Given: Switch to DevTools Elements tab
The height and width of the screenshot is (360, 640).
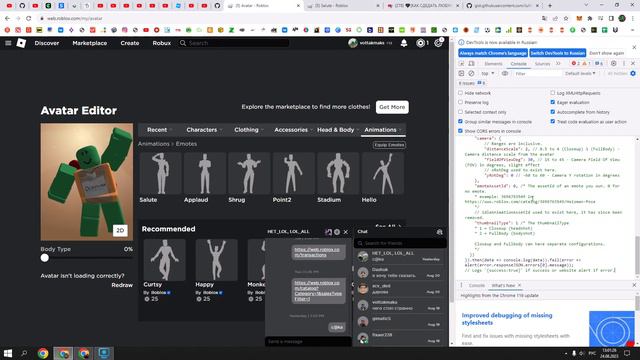Looking at the screenshot, I should coord(493,64).
